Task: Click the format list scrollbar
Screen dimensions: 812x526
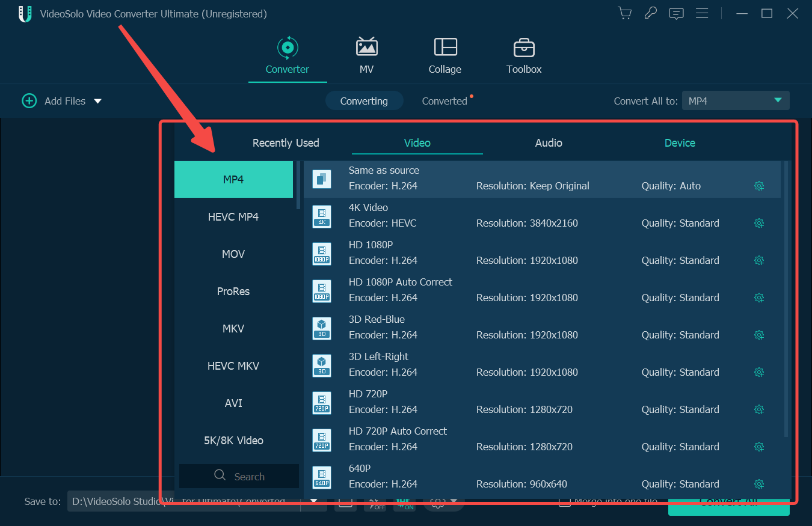Action: [298, 185]
